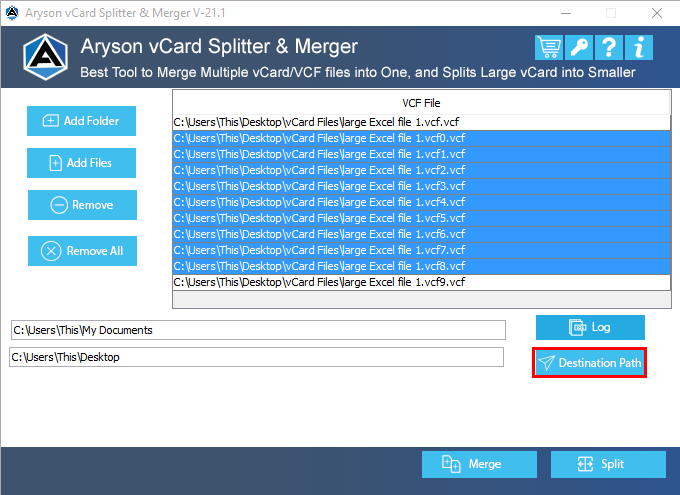Click the info about icon

pyautogui.click(x=639, y=47)
